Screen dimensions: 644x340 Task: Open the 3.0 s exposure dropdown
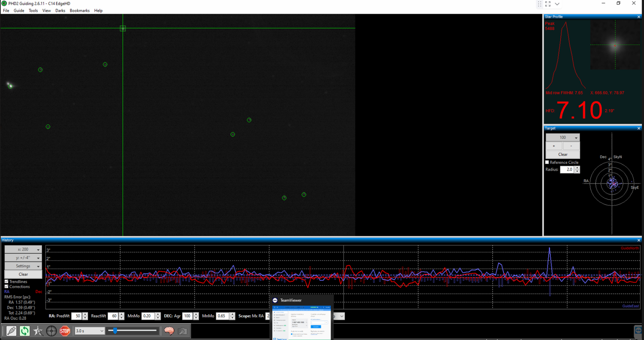[x=89, y=331]
